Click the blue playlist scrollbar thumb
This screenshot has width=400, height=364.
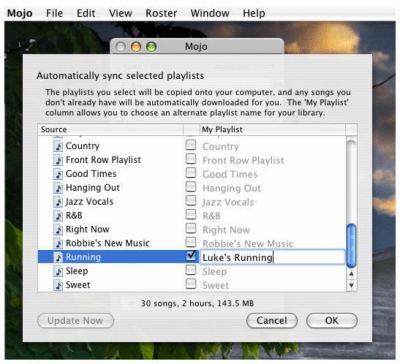(x=351, y=246)
